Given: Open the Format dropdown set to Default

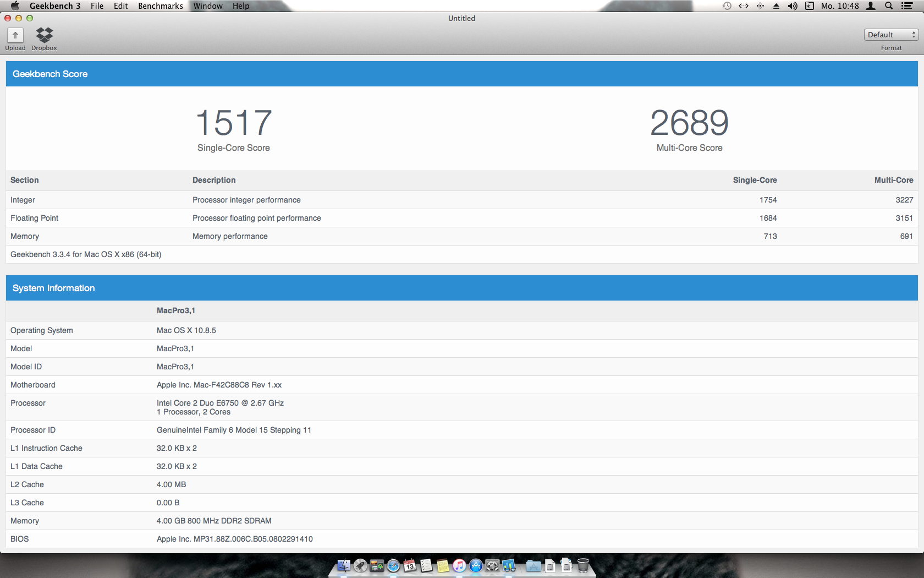Looking at the screenshot, I should [891, 35].
